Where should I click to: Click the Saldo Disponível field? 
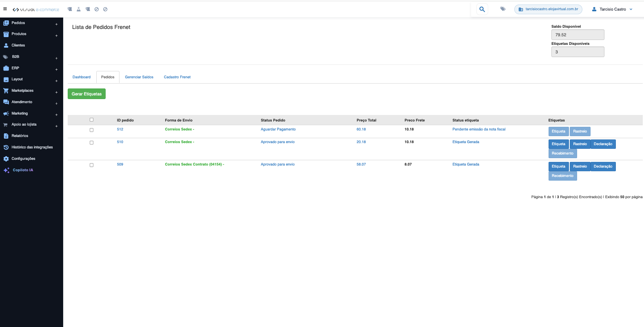(x=578, y=35)
